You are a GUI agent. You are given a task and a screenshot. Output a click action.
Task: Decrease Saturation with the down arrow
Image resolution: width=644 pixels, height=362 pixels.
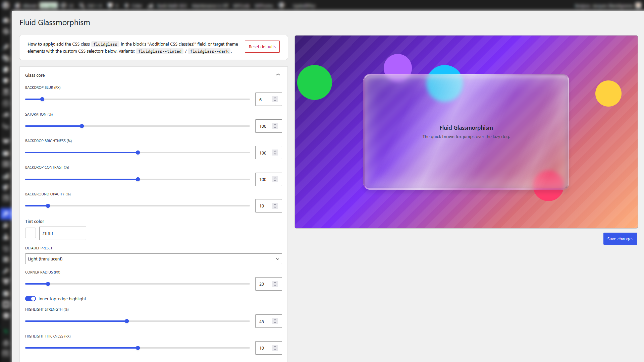click(275, 128)
